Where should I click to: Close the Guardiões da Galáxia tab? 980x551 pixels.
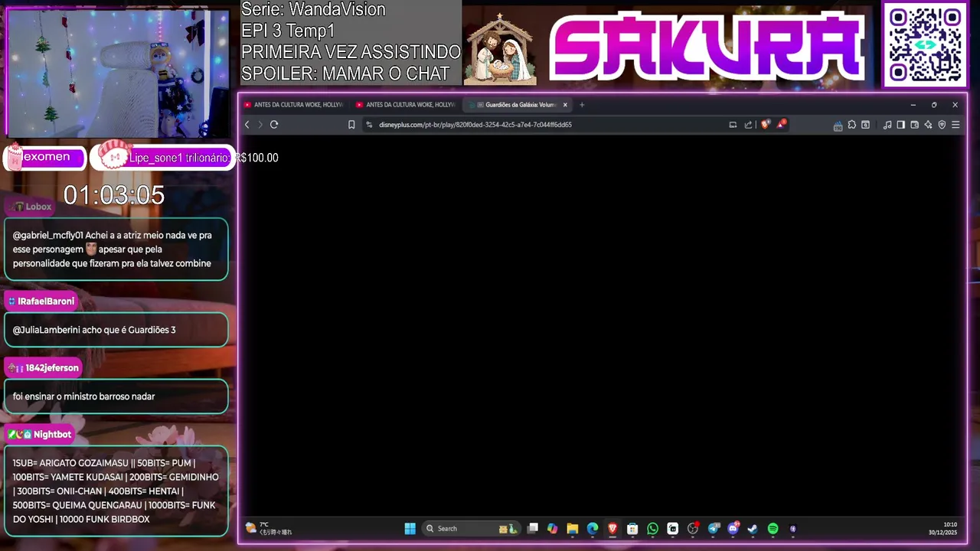565,105
